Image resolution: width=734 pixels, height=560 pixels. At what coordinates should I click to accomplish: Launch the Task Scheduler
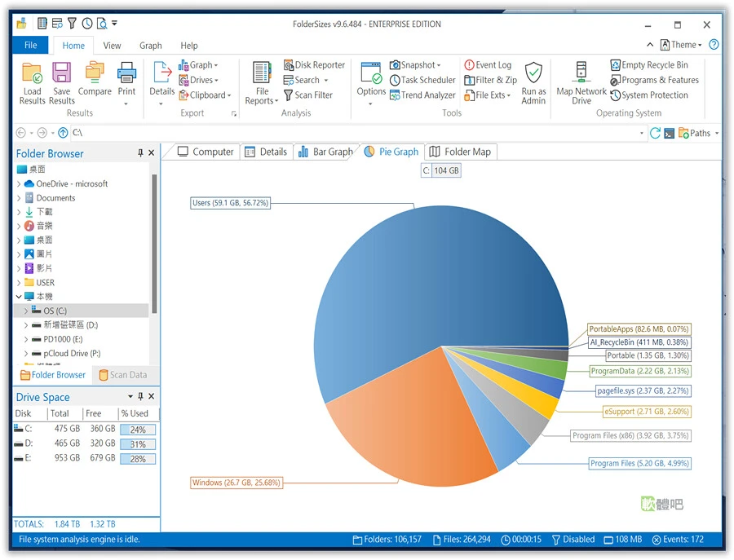422,80
